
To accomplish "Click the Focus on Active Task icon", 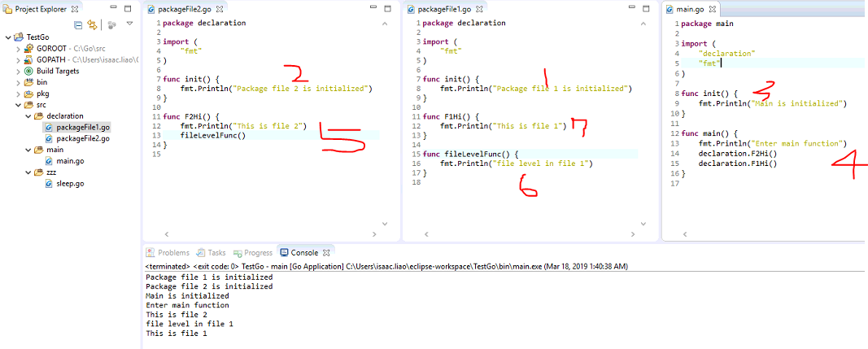I will 111,24.
